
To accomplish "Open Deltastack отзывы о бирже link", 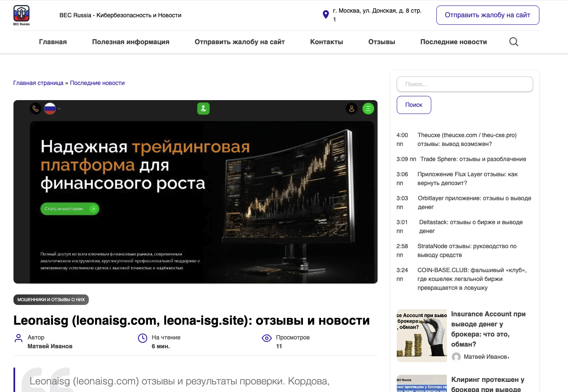I will tap(471, 227).
